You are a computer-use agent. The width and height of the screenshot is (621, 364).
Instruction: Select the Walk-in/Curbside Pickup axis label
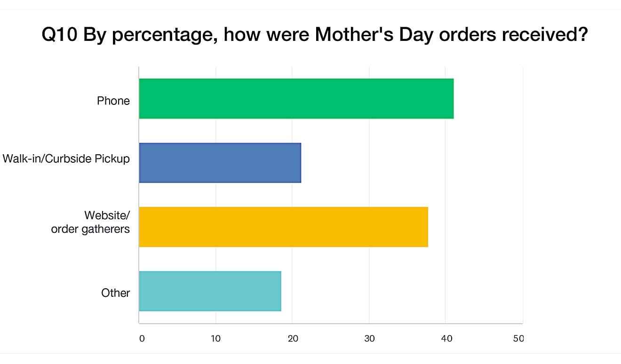(x=66, y=158)
